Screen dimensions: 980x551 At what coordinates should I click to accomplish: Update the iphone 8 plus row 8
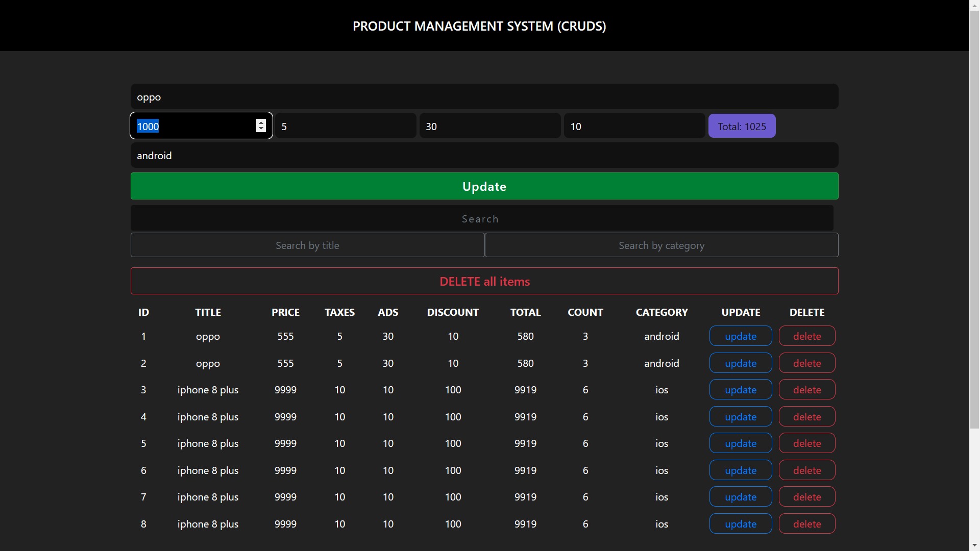pyautogui.click(x=741, y=524)
